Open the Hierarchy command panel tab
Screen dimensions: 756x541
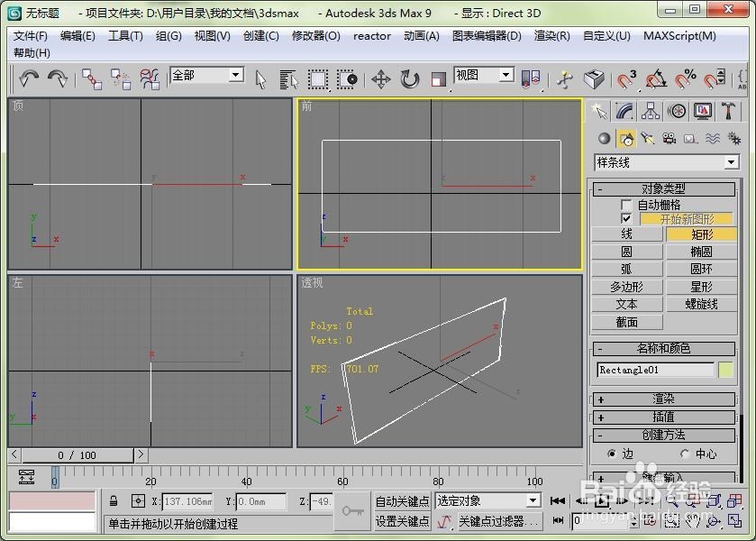651,112
